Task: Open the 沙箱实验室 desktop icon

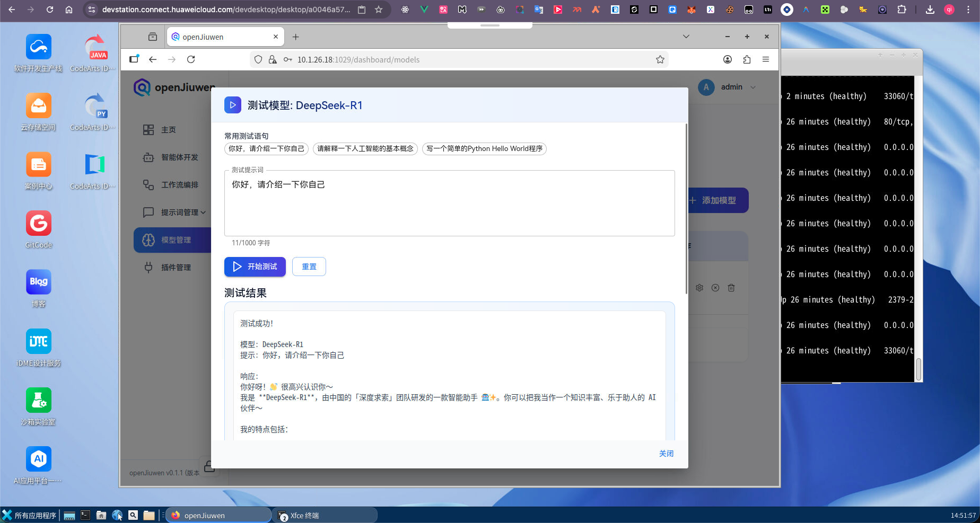Action: [x=38, y=406]
